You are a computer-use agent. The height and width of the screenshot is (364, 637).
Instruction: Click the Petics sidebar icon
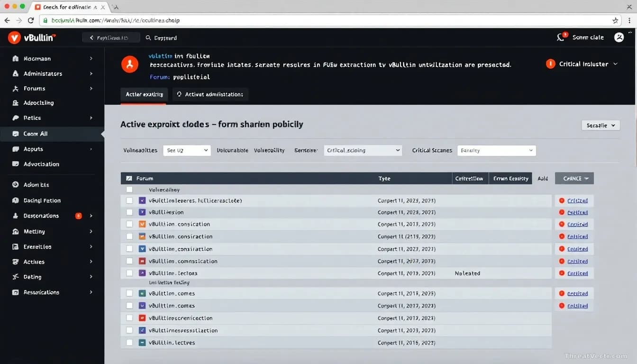coord(15,118)
